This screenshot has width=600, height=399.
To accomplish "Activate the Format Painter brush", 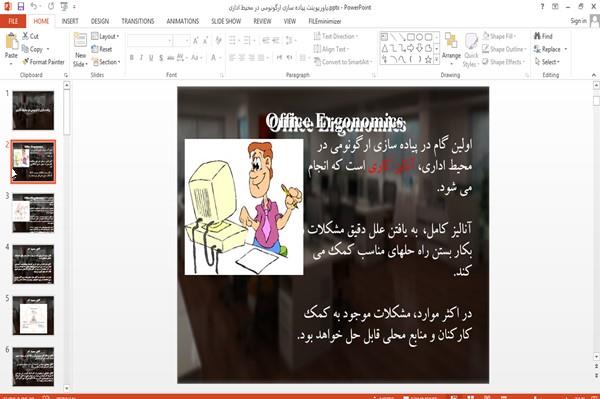I will (43, 62).
